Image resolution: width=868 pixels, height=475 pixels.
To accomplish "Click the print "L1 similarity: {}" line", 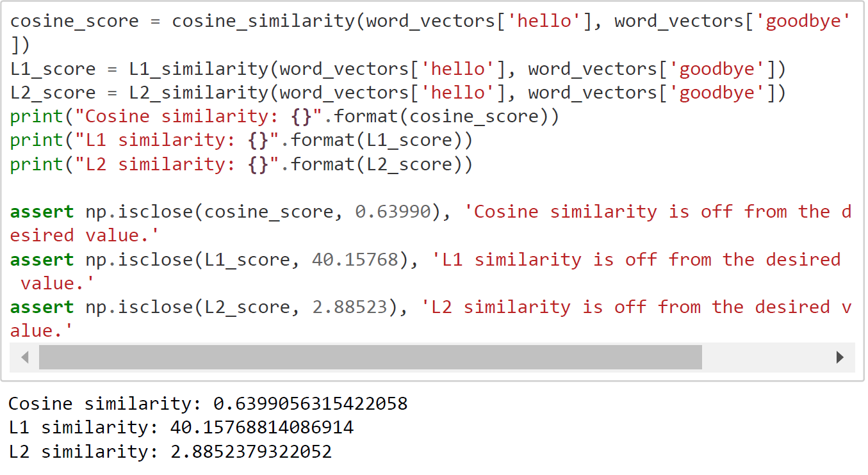I will tap(242, 140).
